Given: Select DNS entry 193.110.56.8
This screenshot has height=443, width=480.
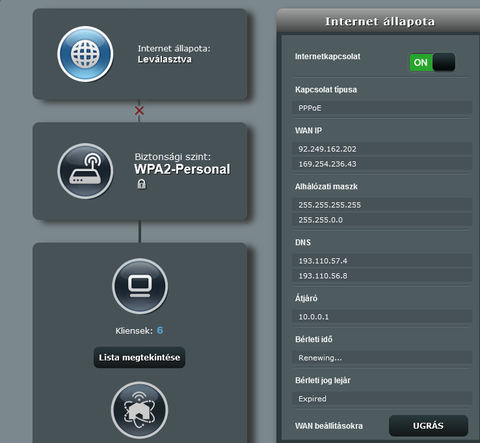Looking at the screenshot, I should tap(382, 276).
